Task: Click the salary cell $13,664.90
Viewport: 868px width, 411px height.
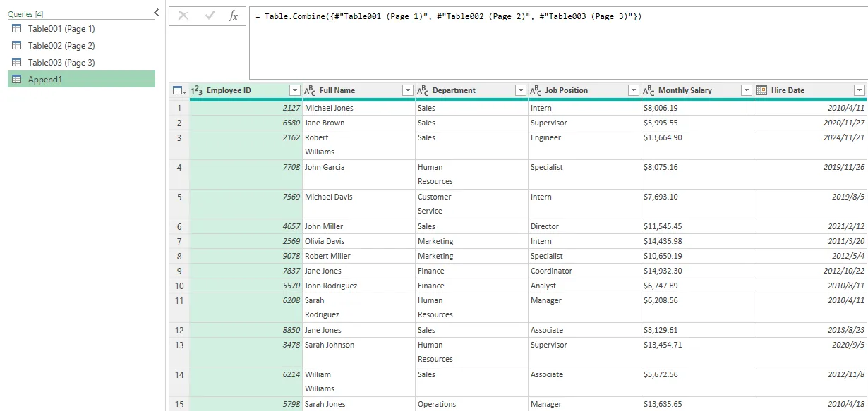Action: point(697,145)
